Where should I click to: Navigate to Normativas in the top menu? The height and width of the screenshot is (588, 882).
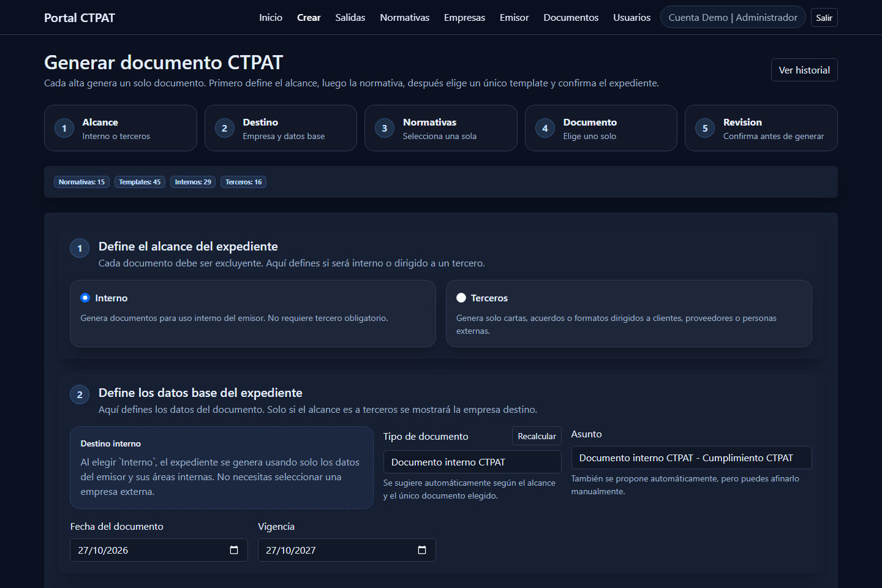tap(405, 17)
